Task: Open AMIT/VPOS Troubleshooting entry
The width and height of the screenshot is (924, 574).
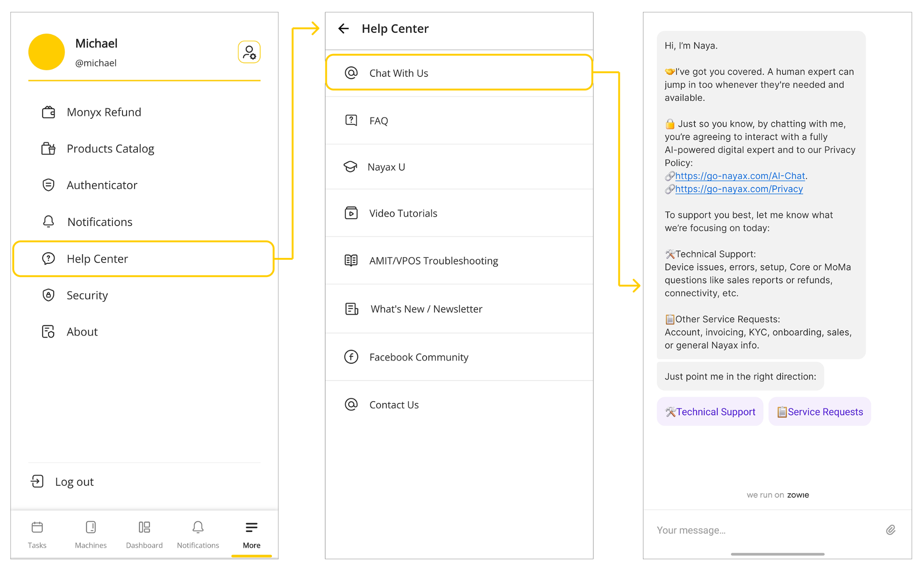Action: [433, 261]
